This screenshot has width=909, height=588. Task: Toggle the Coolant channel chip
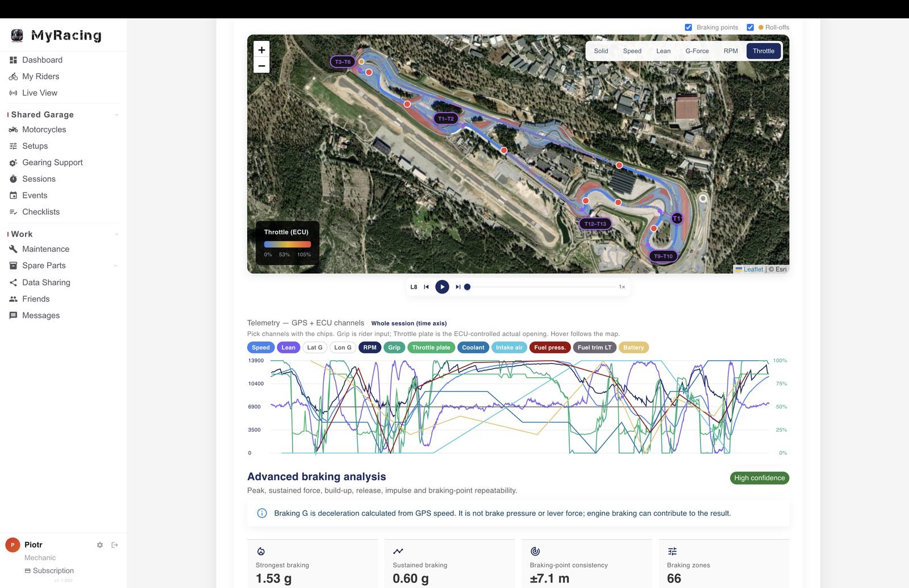point(473,348)
